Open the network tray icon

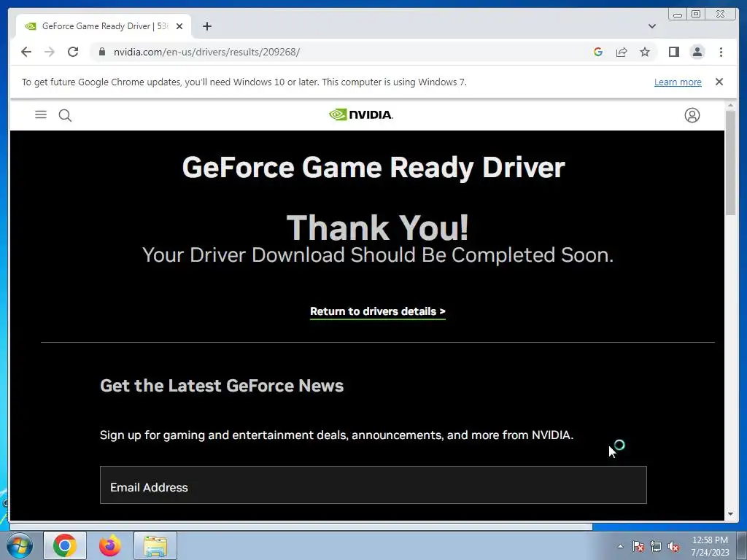pyautogui.click(x=656, y=546)
